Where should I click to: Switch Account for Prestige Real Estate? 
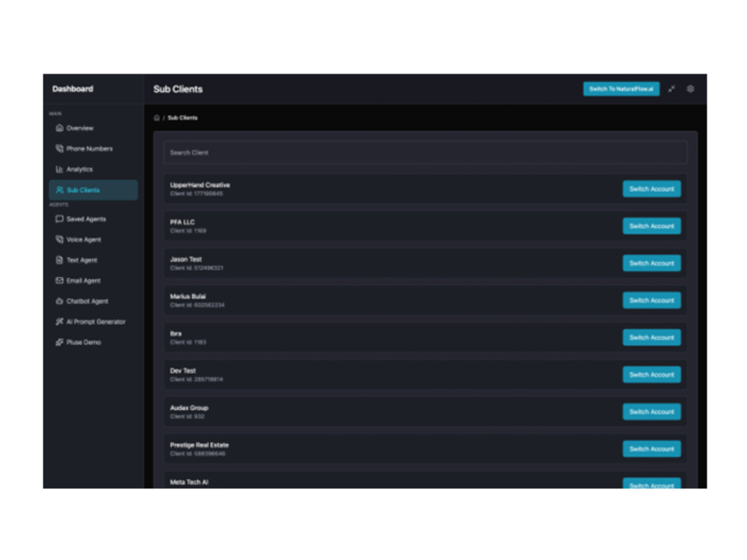pyautogui.click(x=651, y=449)
